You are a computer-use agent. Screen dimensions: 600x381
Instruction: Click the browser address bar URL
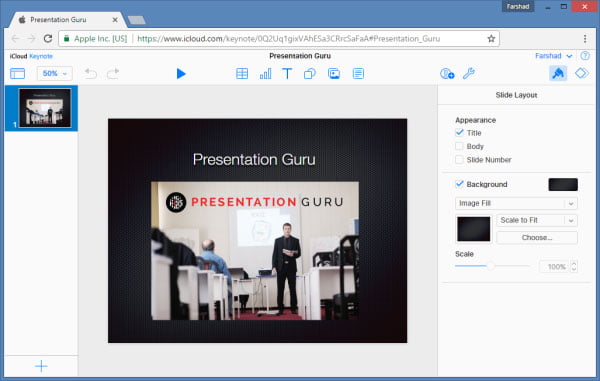click(289, 39)
